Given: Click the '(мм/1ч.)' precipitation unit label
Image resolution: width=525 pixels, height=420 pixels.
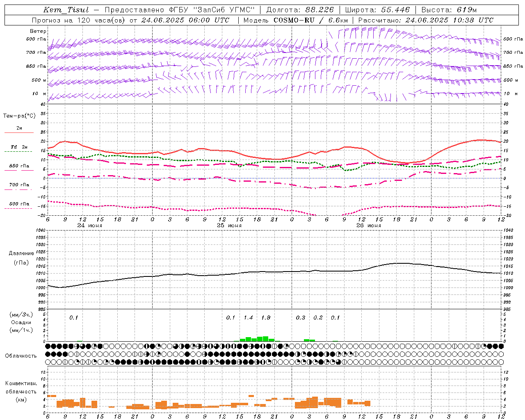Looking at the screenshot, I should click(21, 330).
